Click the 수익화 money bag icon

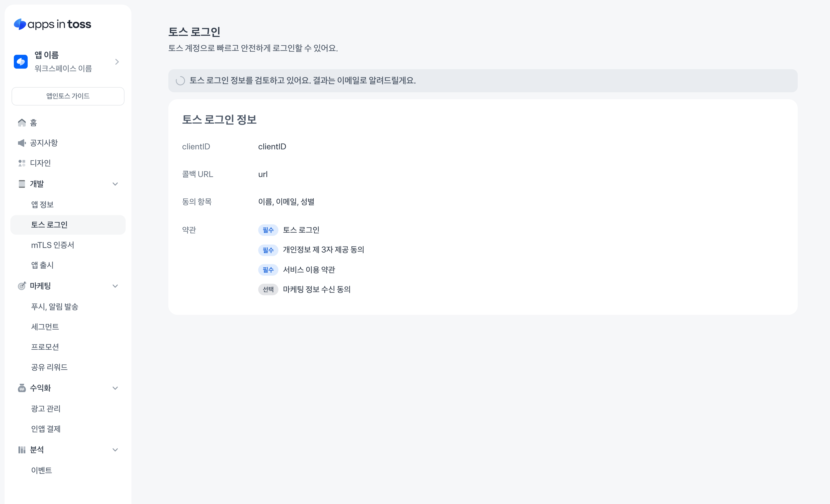click(x=22, y=388)
